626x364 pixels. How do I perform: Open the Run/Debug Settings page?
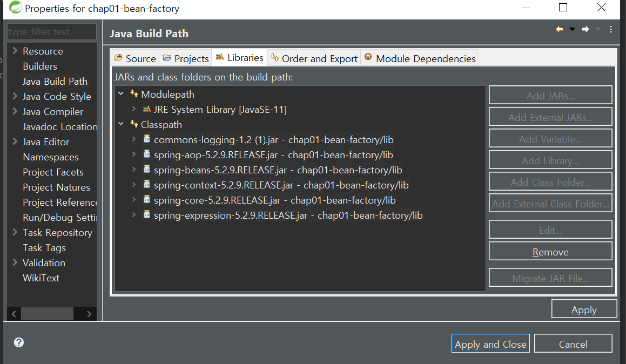(59, 218)
